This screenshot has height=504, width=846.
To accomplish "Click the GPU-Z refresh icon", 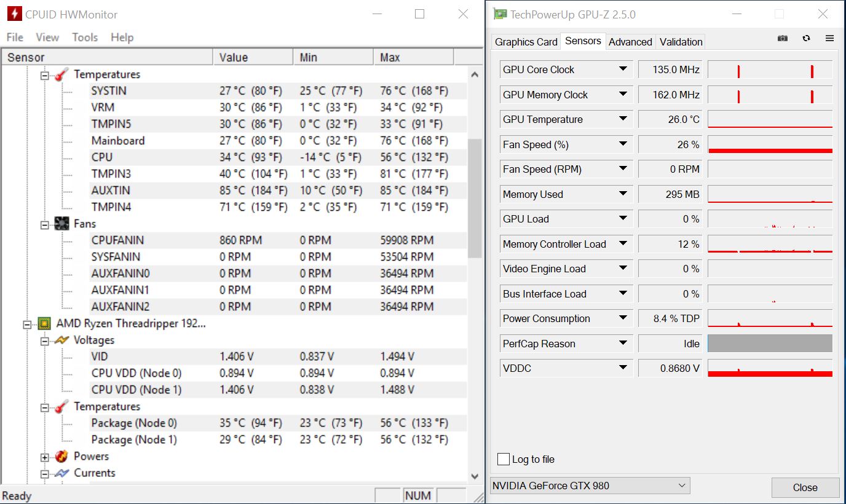I will pyautogui.click(x=806, y=38).
